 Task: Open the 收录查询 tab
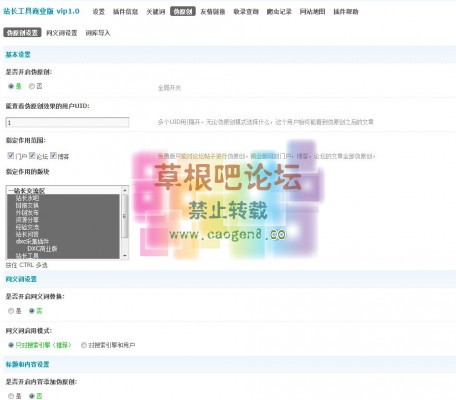pos(246,12)
